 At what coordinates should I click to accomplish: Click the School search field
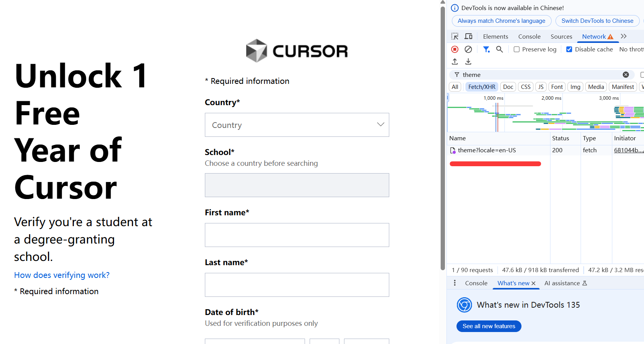(297, 185)
